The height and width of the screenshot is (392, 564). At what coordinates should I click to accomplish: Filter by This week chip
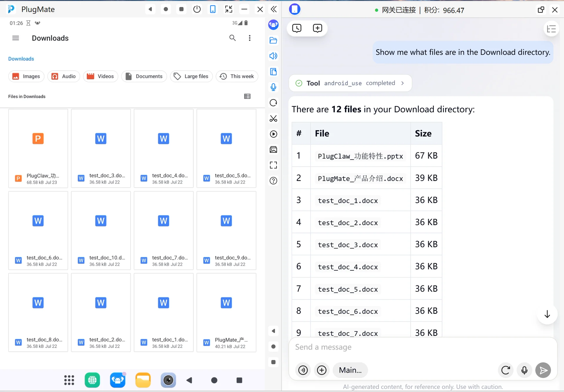pyautogui.click(x=237, y=76)
